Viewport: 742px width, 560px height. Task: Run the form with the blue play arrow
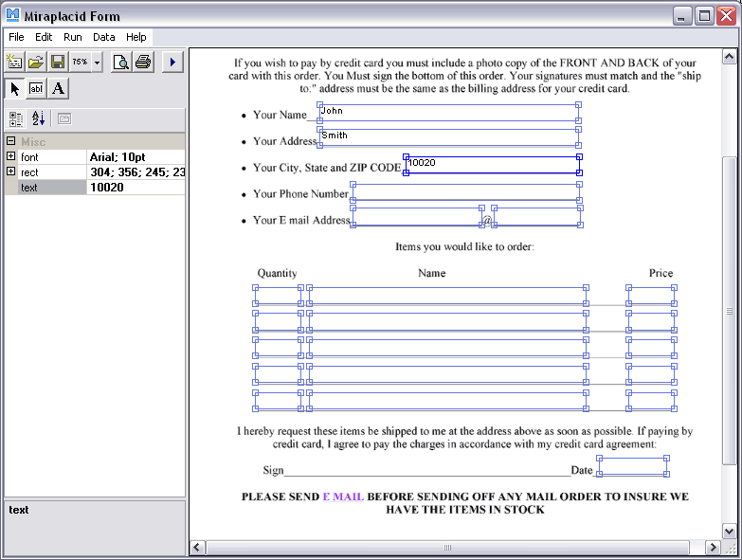pyautogui.click(x=172, y=63)
